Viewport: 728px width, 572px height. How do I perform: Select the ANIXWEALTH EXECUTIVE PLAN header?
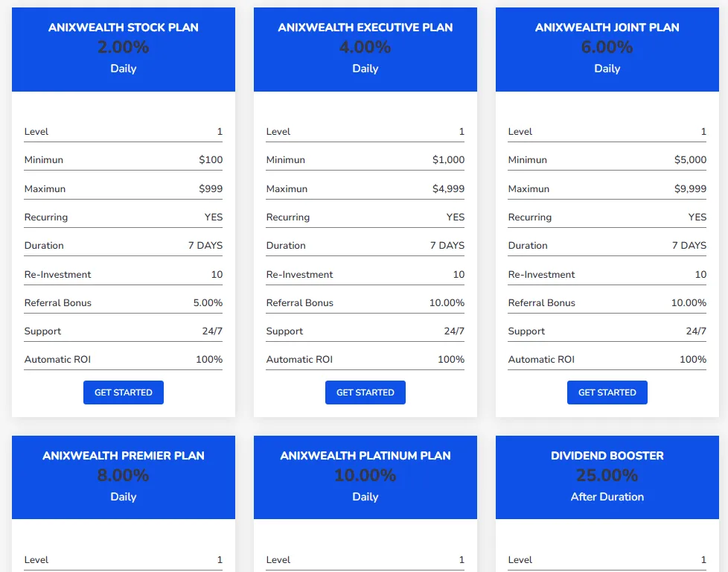point(365,28)
